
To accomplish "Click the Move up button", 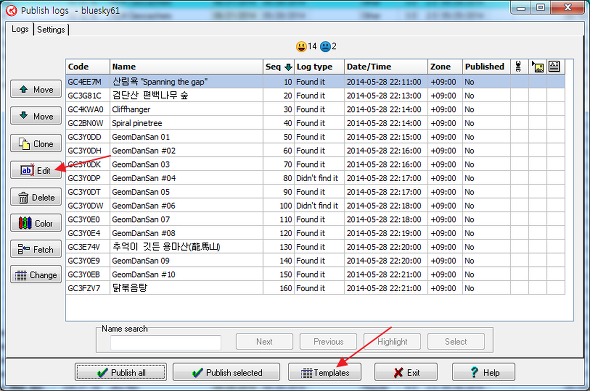I will click(36, 89).
